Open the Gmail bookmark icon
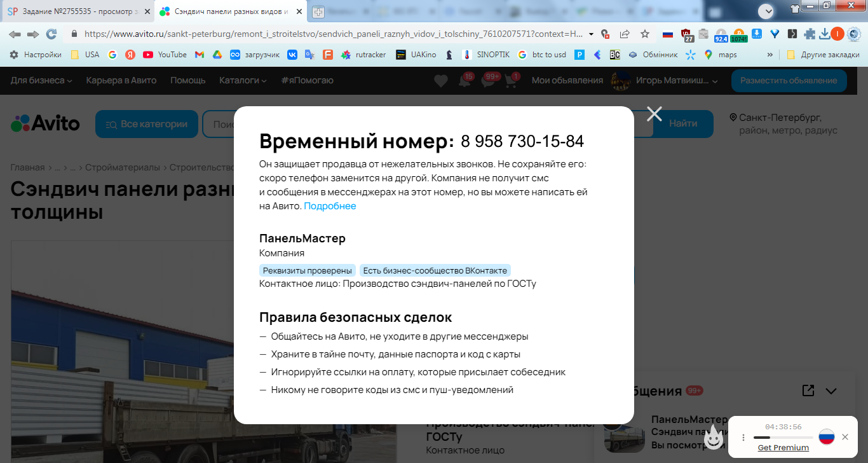The width and height of the screenshot is (868, 463). (x=200, y=55)
